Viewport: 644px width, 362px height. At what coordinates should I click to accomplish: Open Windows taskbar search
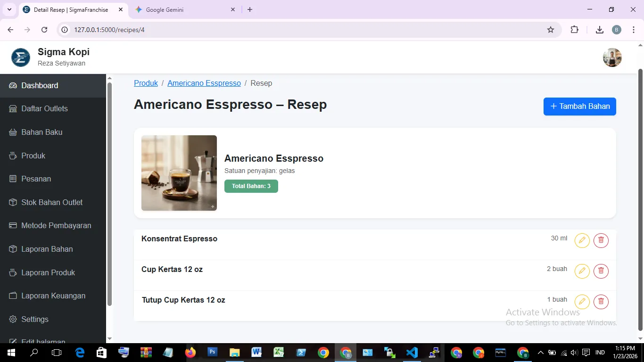tap(34, 353)
